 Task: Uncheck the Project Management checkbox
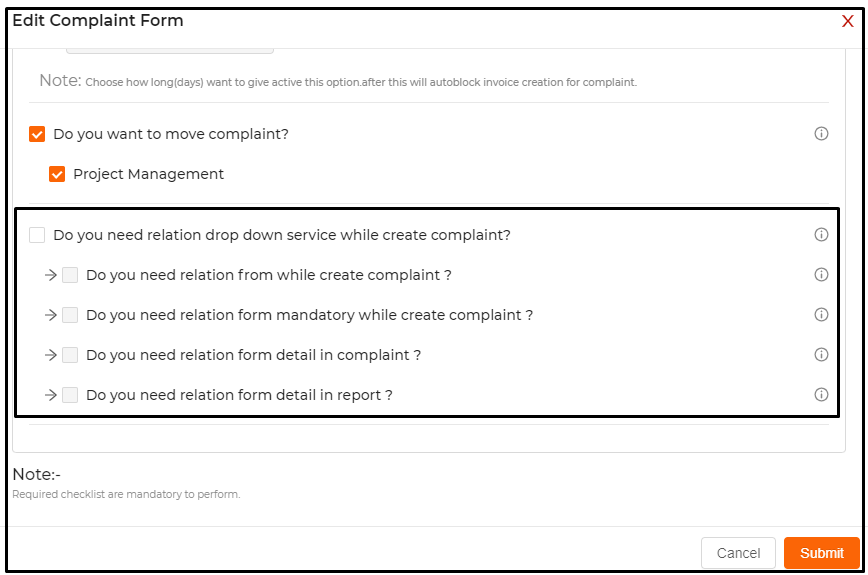[x=57, y=174]
